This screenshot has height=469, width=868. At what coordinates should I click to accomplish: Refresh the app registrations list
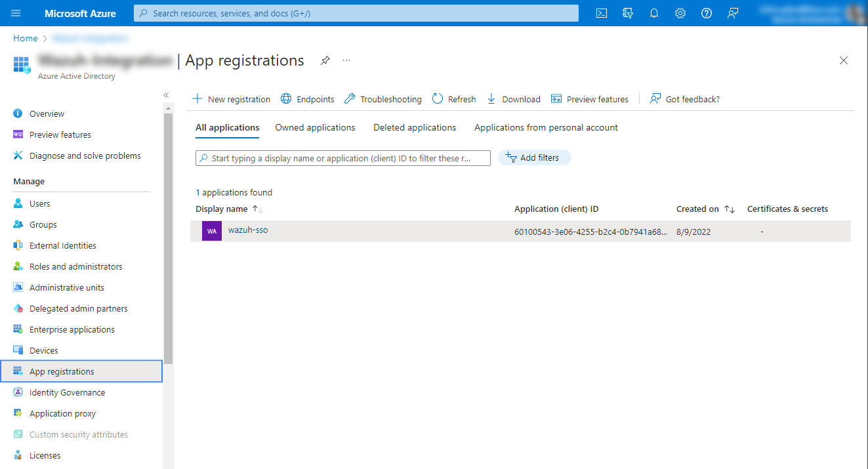pyautogui.click(x=453, y=99)
